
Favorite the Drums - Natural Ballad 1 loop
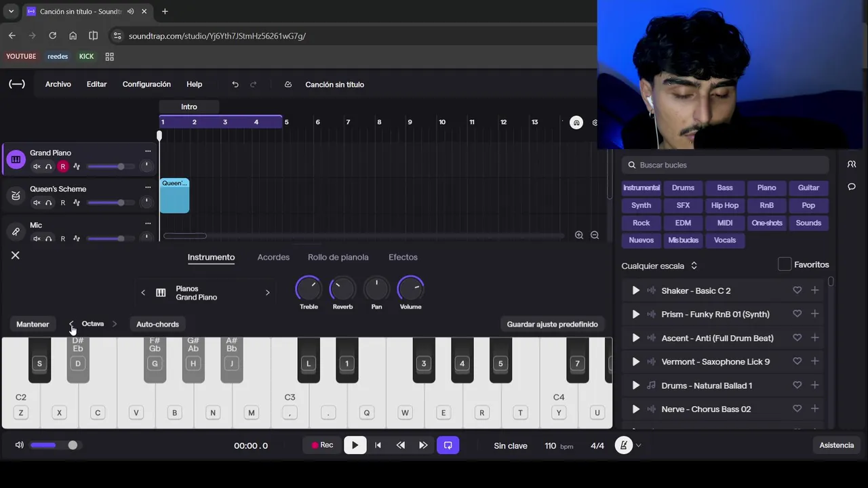[x=797, y=385]
